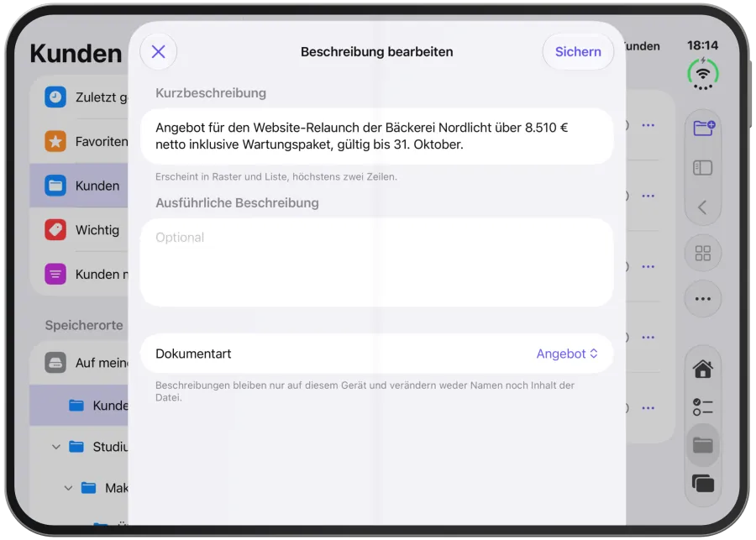Click the new folder icon in right toolbar

coord(703,128)
